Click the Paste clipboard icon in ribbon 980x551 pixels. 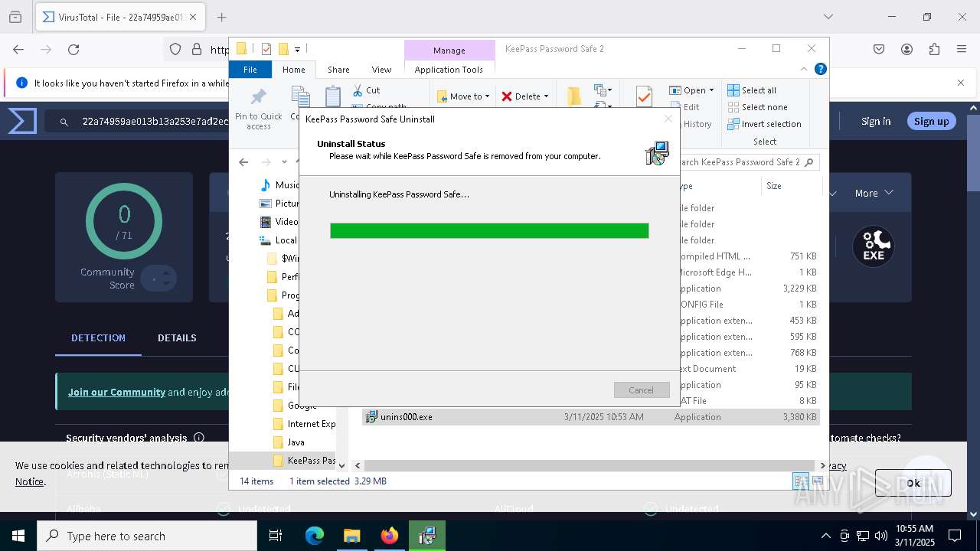[x=333, y=96]
